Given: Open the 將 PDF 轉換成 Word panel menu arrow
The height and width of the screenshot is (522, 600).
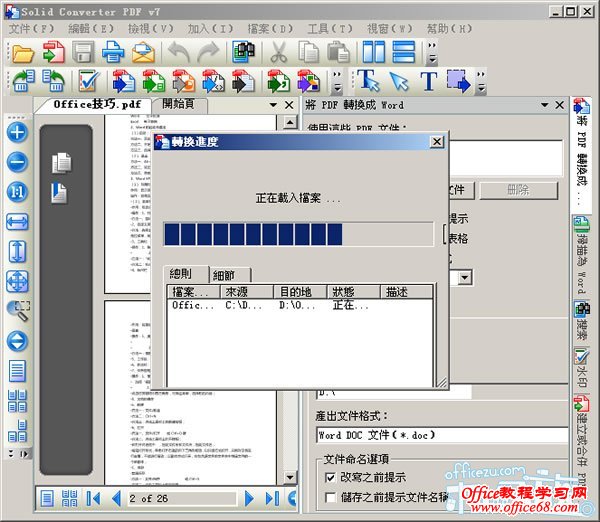Looking at the screenshot, I should (545, 104).
